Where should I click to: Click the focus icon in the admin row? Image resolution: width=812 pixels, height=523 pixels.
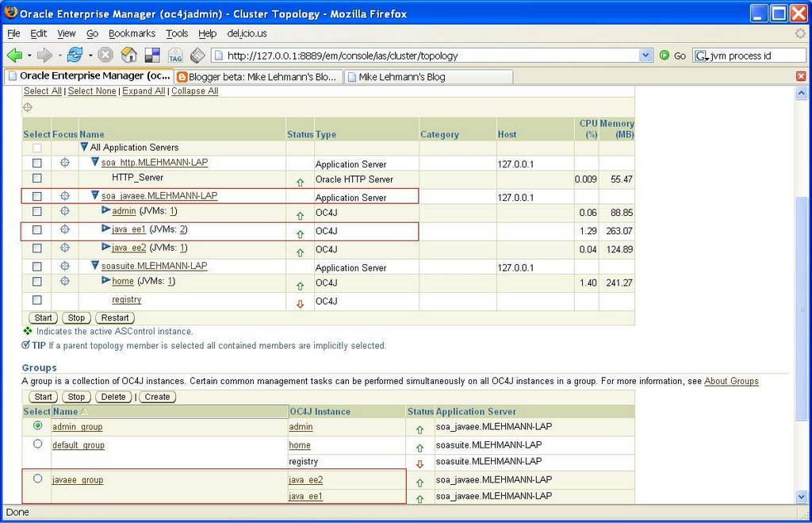click(x=65, y=211)
